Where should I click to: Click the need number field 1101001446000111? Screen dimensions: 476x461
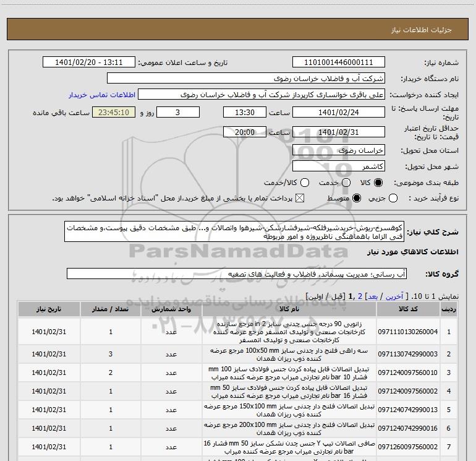339,62
